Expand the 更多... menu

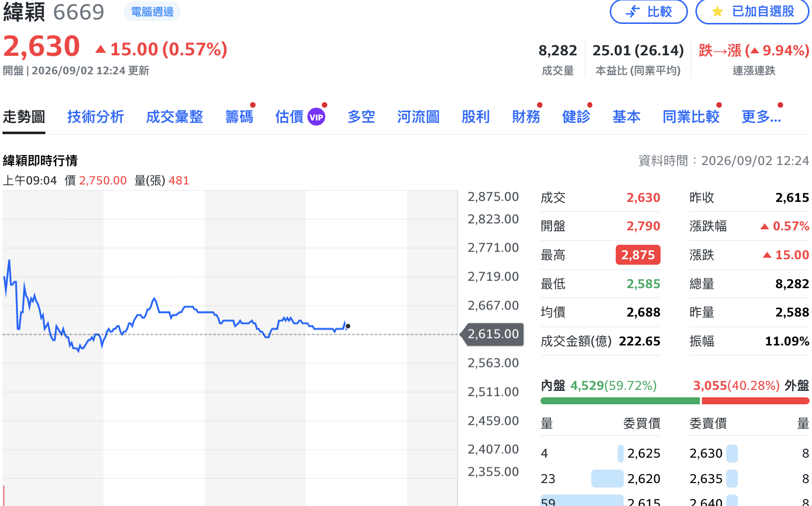pyautogui.click(x=761, y=117)
